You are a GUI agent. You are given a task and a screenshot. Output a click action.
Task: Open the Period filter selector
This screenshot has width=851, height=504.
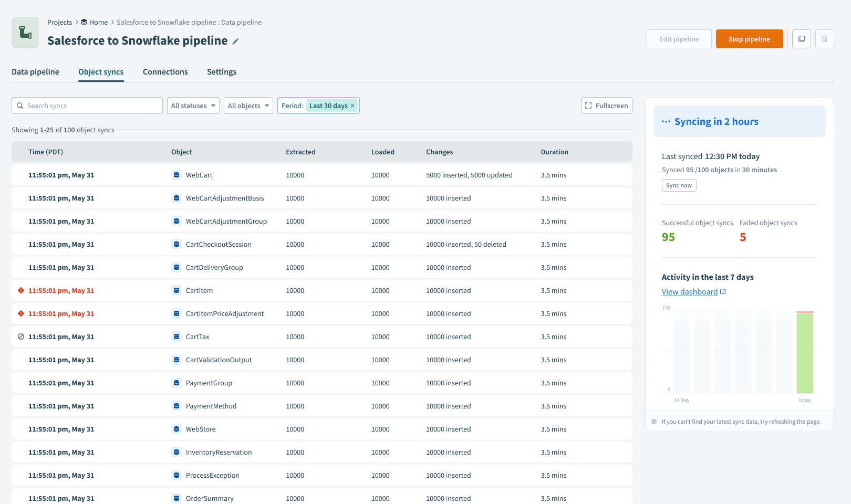pyautogui.click(x=318, y=106)
